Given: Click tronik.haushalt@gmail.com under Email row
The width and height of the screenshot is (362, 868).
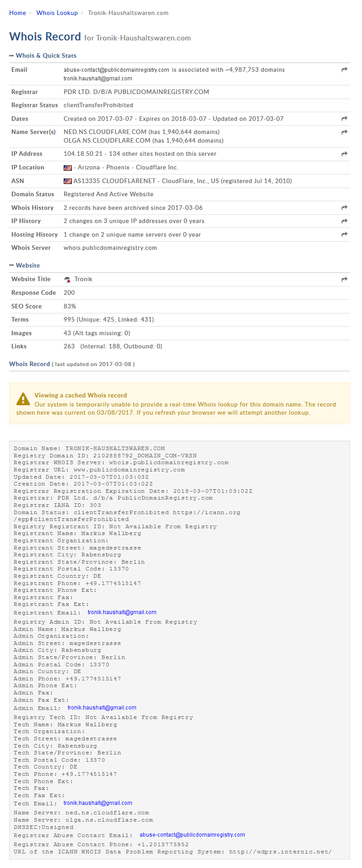Looking at the screenshot, I should (x=98, y=79).
